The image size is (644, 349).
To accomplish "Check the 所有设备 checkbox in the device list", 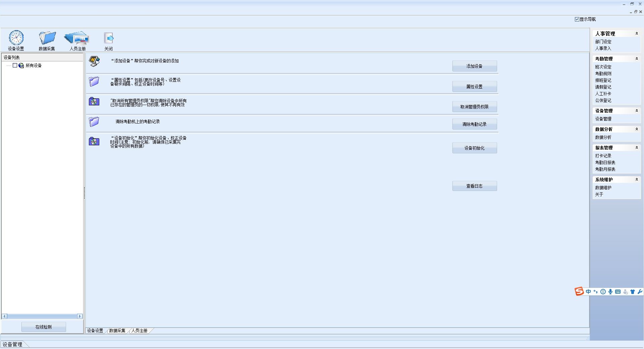I will tap(15, 65).
